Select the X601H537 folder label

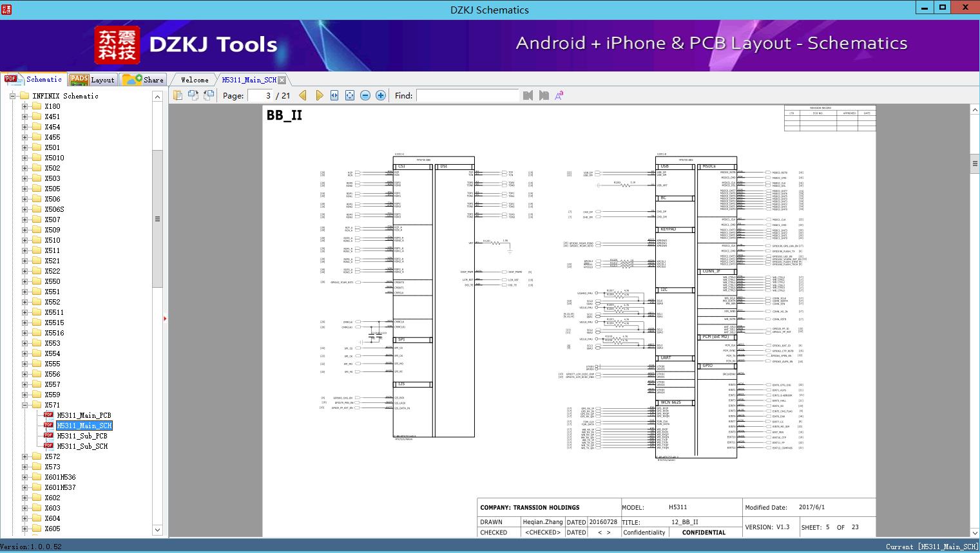click(60, 487)
